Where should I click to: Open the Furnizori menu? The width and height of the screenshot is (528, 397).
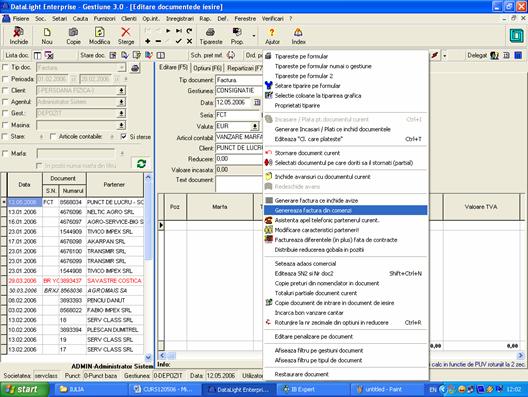coord(104,19)
